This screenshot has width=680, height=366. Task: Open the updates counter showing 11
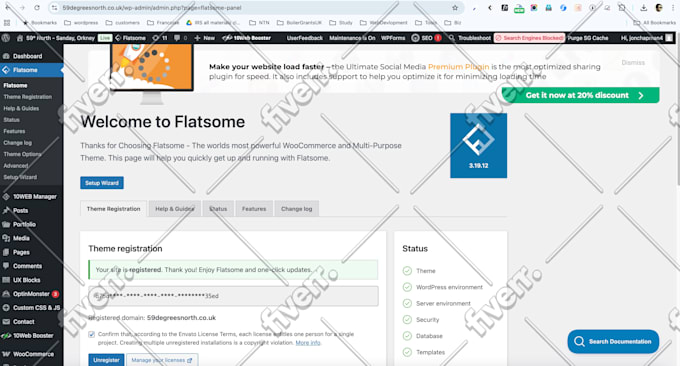[x=160, y=38]
